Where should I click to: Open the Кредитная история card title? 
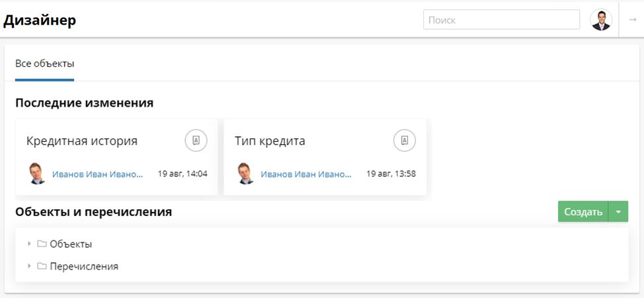(82, 140)
